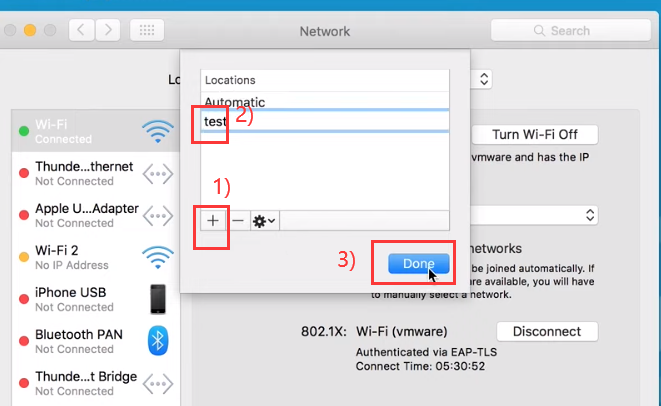Open the Location dropdown stepper arrows

pos(484,79)
